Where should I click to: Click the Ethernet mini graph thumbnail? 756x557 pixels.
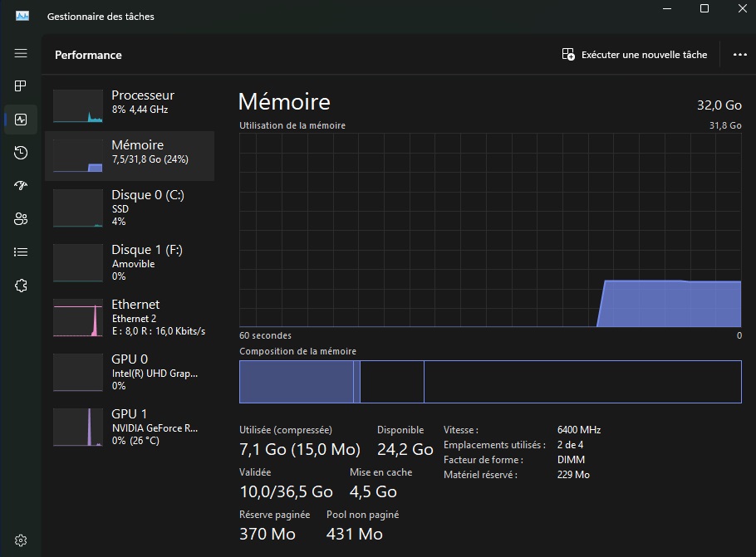[77, 318]
